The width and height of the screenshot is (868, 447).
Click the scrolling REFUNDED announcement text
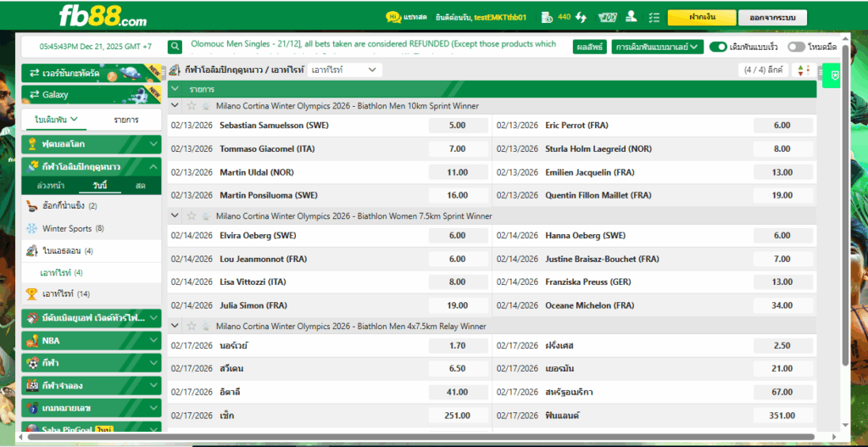click(374, 44)
